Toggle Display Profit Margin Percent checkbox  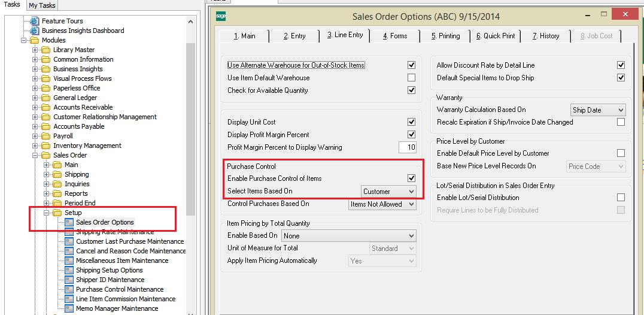(x=411, y=134)
